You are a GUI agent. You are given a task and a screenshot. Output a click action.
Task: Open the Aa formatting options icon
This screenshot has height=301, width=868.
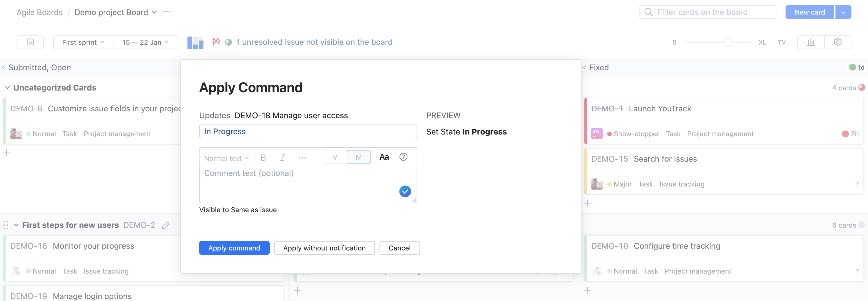point(384,157)
